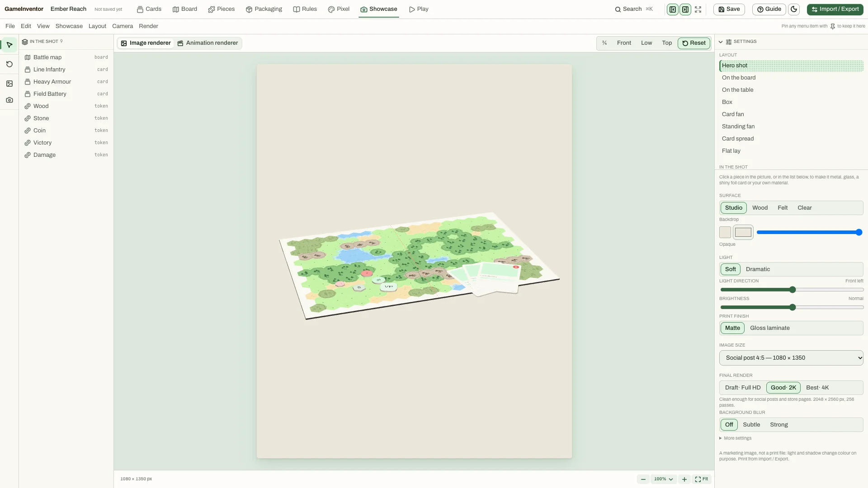Switch light to Dramatic
Viewport: 868px width, 488px height.
tap(758, 269)
